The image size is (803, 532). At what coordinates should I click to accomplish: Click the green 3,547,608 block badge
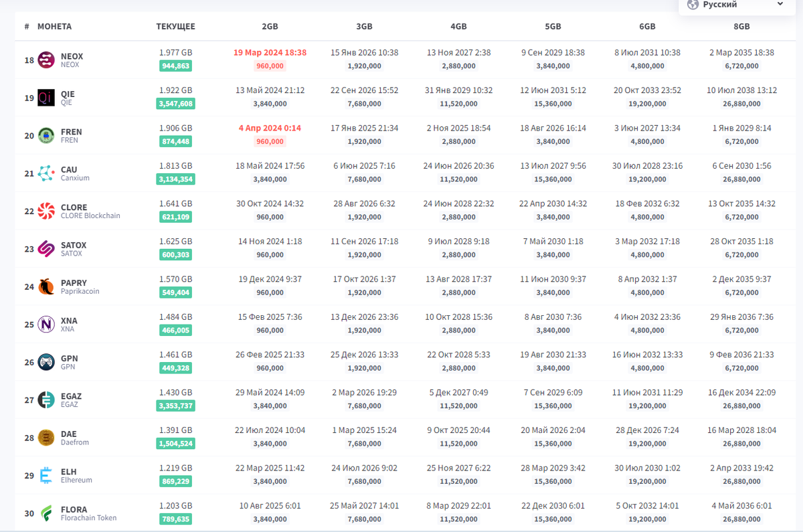click(x=176, y=104)
